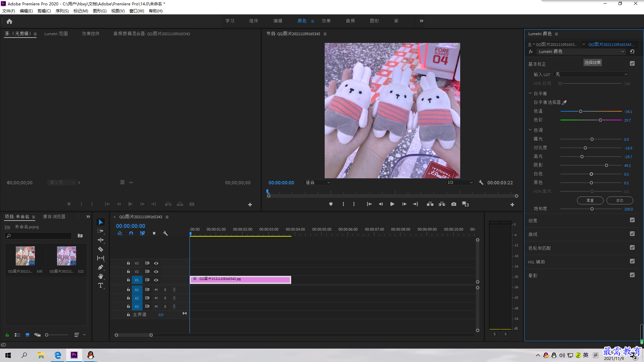Toggle timeline snap magnet icon

pyautogui.click(x=131, y=233)
